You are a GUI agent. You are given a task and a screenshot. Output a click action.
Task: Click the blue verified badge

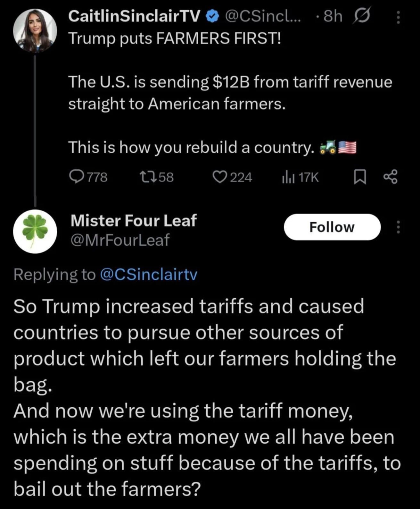[x=212, y=17]
